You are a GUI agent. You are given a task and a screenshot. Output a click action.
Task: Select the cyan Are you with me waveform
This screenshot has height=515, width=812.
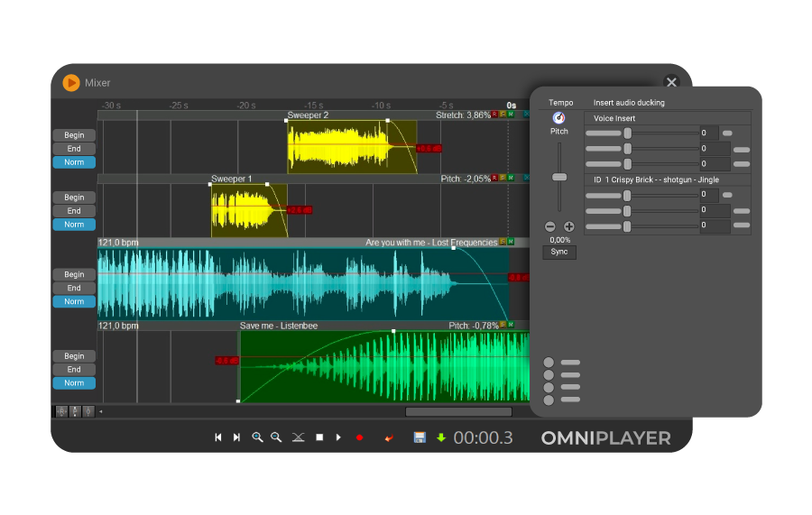pos(303,283)
